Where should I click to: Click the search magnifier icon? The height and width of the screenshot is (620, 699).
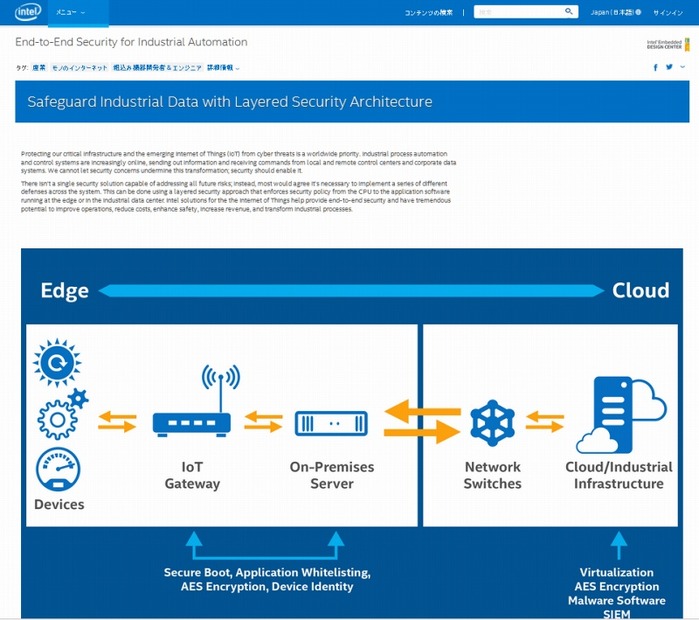569,12
